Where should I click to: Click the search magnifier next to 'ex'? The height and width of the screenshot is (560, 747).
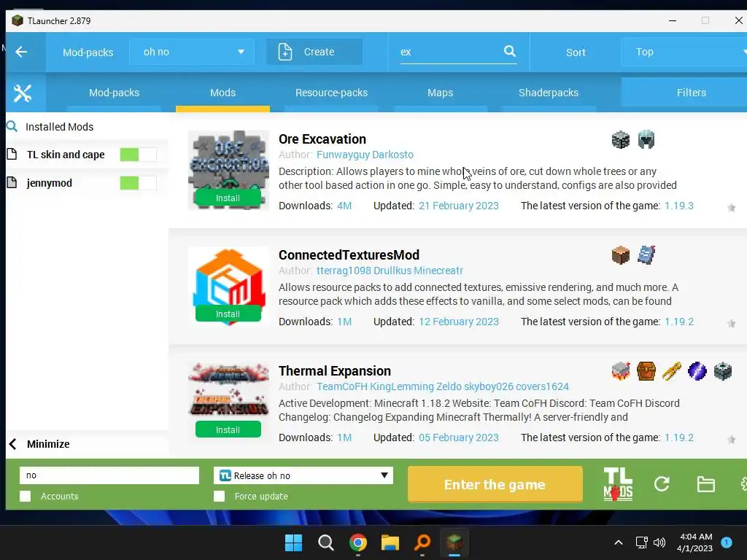tap(510, 51)
